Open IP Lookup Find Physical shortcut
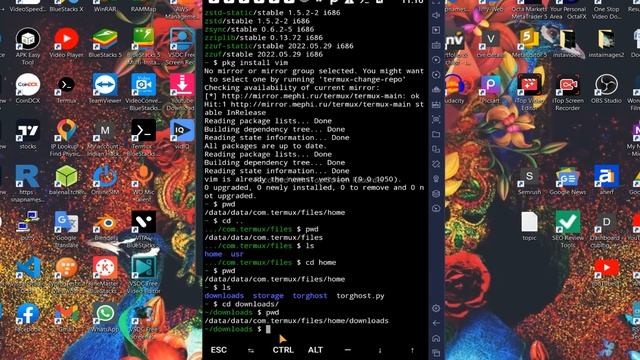This screenshot has width=640, height=360. pyautogui.click(x=66, y=138)
